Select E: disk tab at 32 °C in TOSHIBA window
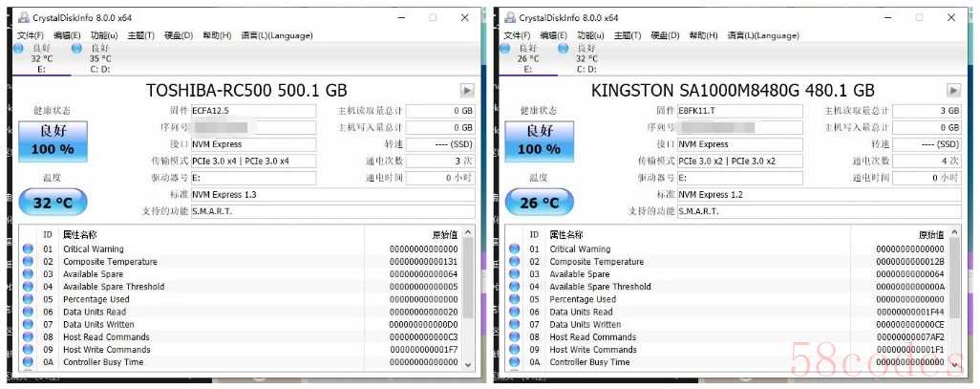 [x=41, y=58]
